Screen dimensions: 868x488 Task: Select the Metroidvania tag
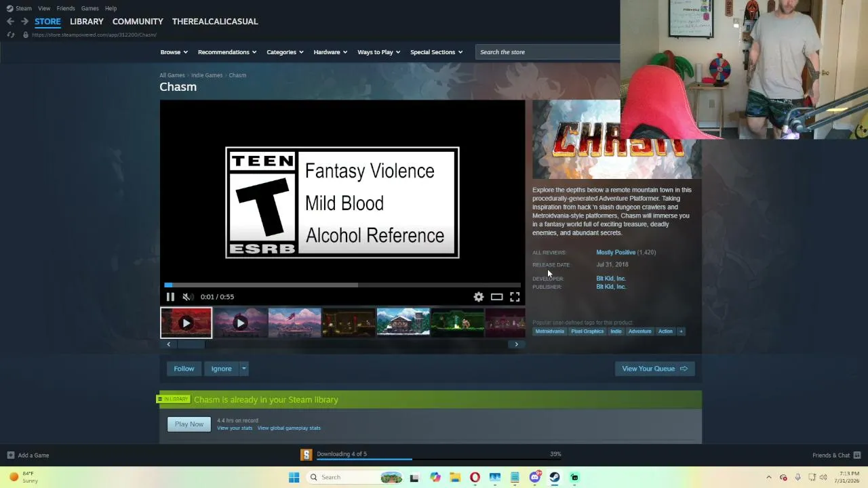(549, 331)
